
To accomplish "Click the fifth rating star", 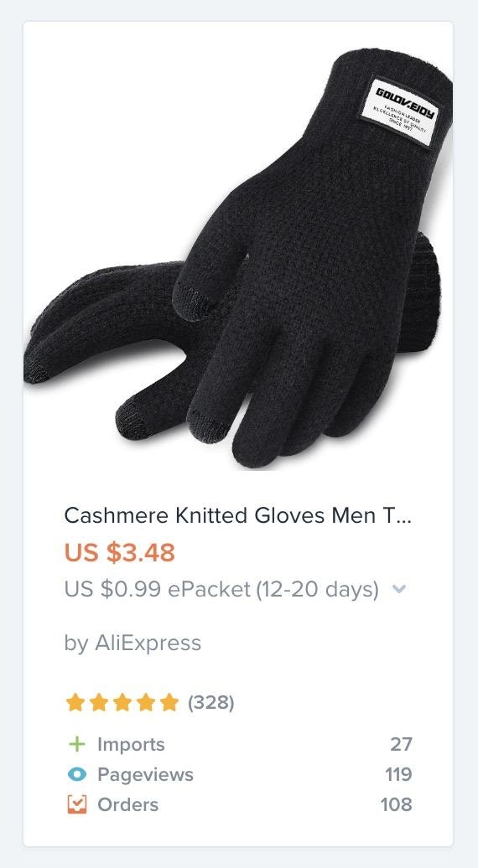I will [169, 703].
